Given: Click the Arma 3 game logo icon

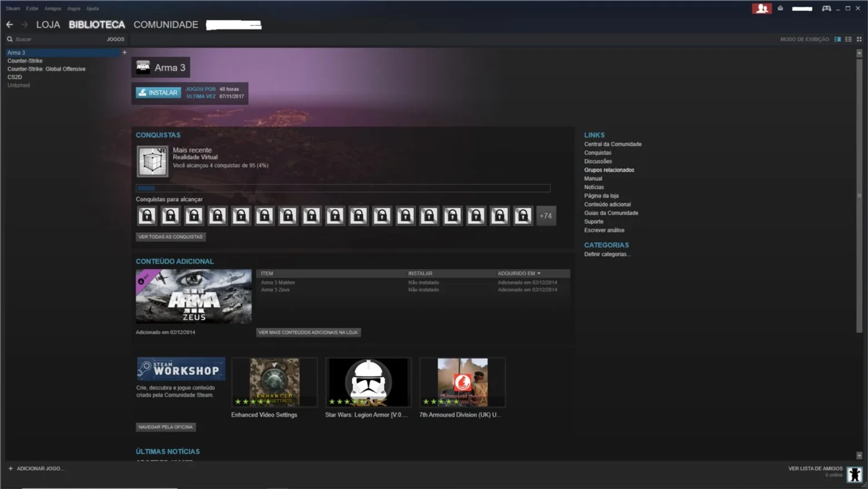Looking at the screenshot, I should [x=143, y=67].
